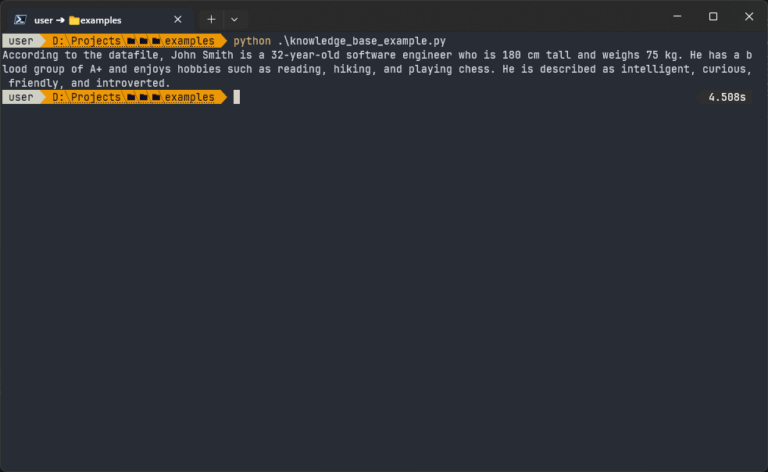Click "D: Projects" in the top prompt line
Image resolution: width=768 pixels, height=472 pixels.
86,41
